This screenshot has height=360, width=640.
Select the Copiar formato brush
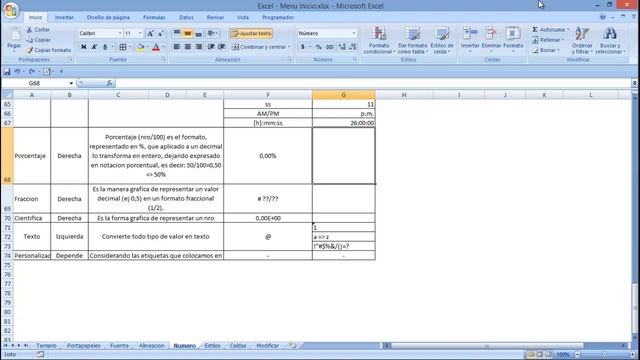(x=29, y=50)
